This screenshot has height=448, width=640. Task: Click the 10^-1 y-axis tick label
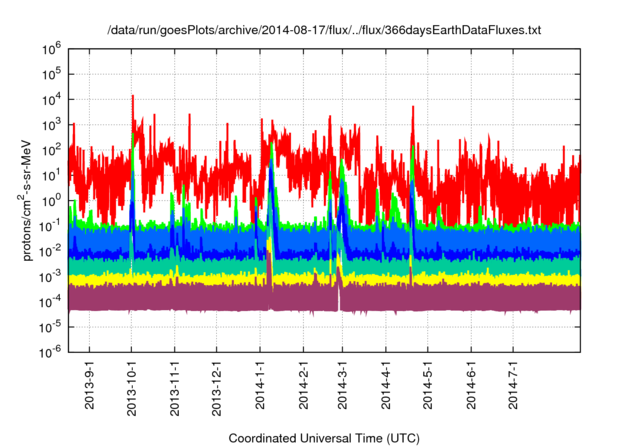(x=50, y=226)
